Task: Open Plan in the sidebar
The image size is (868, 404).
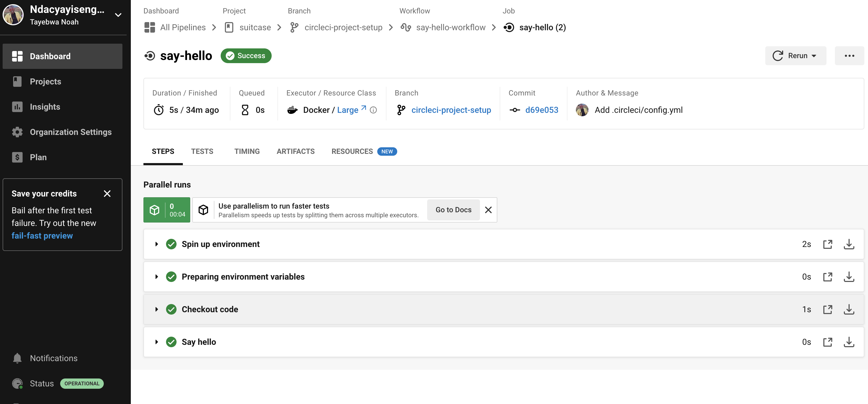Action: tap(62, 157)
